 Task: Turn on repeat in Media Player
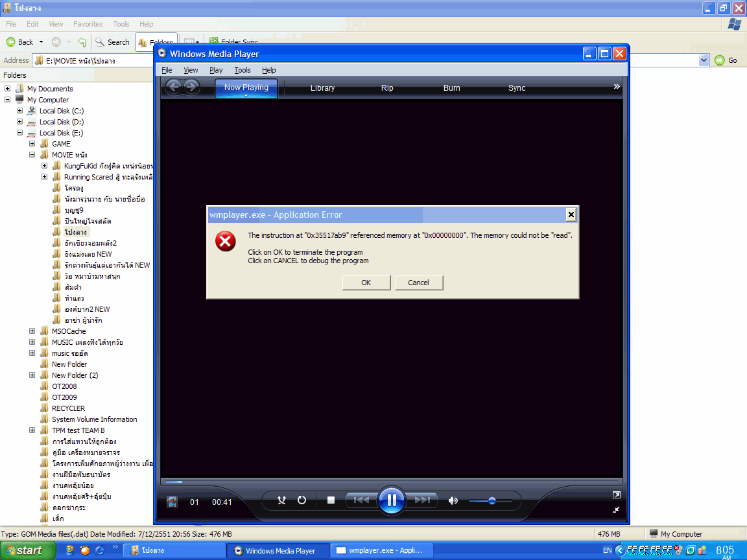click(302, 500)
